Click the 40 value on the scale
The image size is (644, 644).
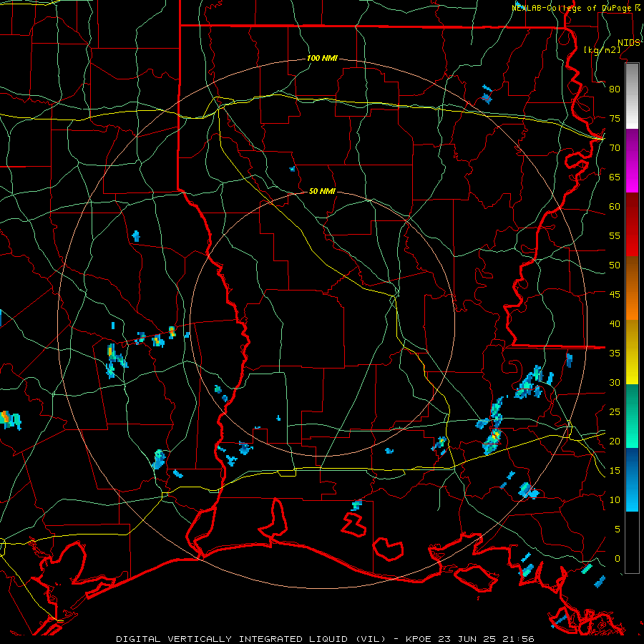[x=615, y=324]
